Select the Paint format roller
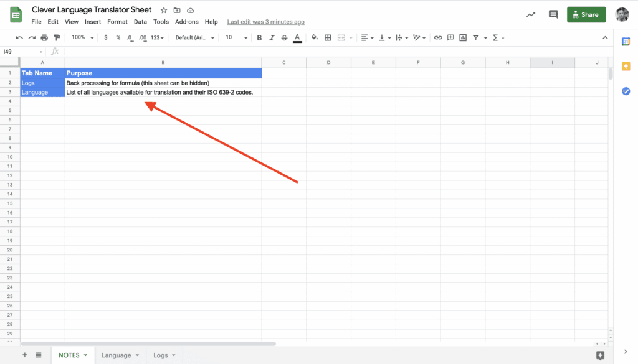 pyautogui.click(x=57, y=38)
